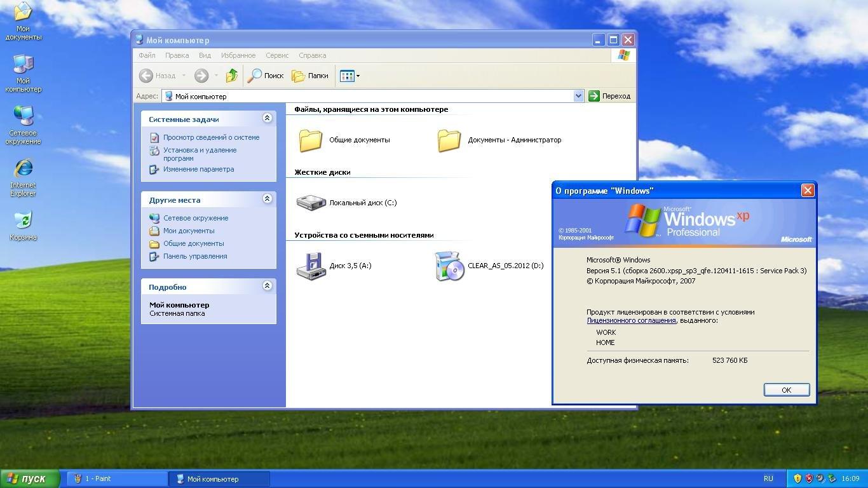Open Документы - Администратор folder
Screen dimensions: 868x488
[449, 140]
